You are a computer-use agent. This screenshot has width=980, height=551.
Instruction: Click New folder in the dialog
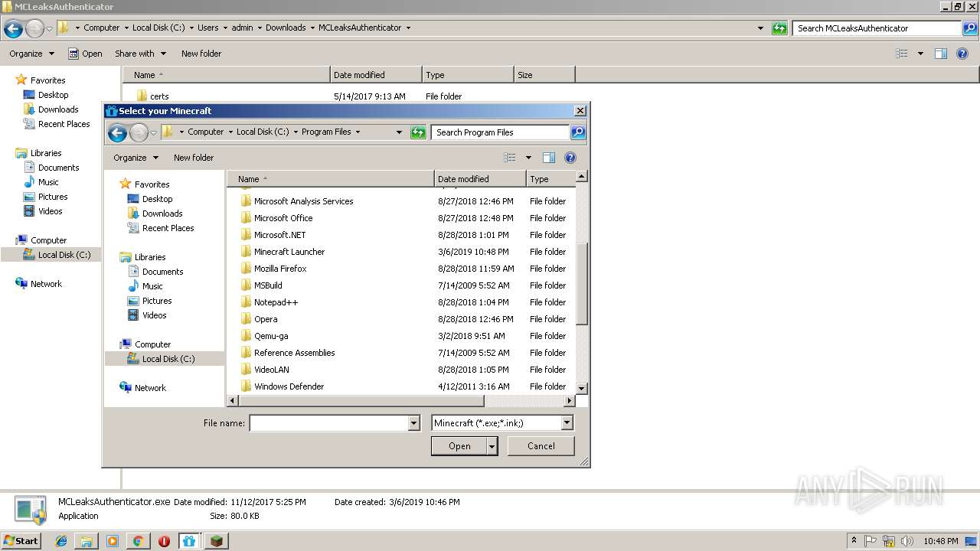(x=194, y=158)
